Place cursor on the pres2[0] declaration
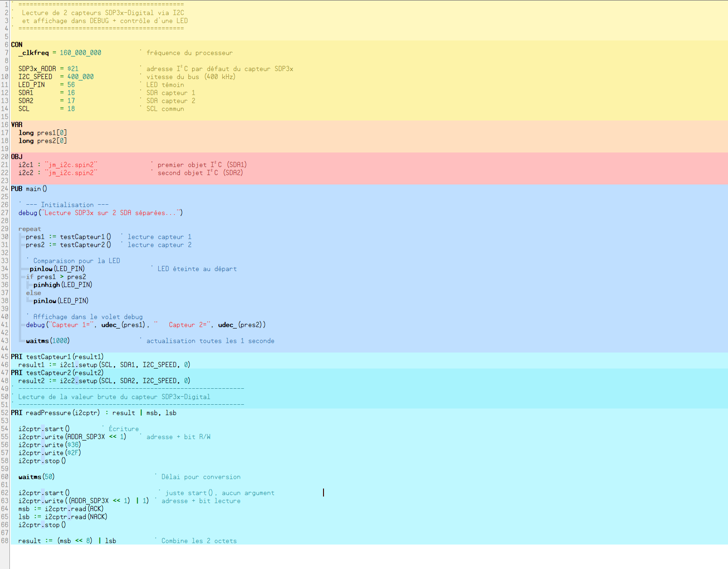Image resolution: width=728 pixels, height=569 pixels. (52, 141)
